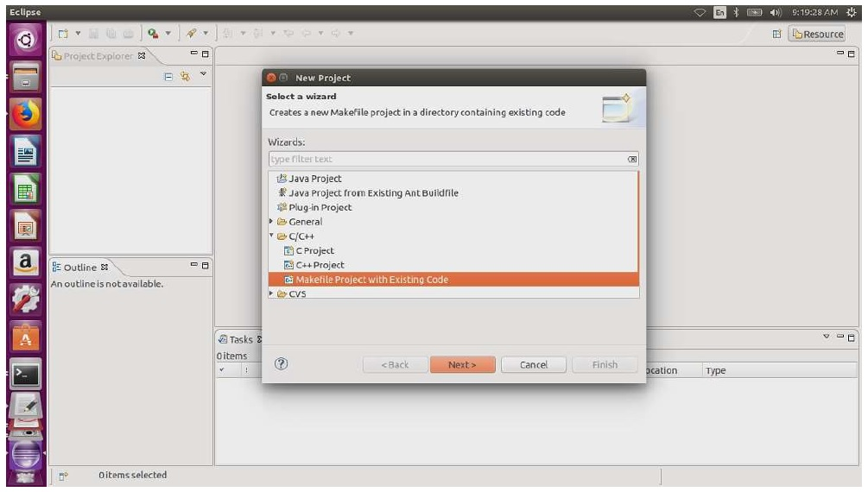The image size is (868, 492).
Task: Click the help question mark icon
Action: click(x=281, y=364)
